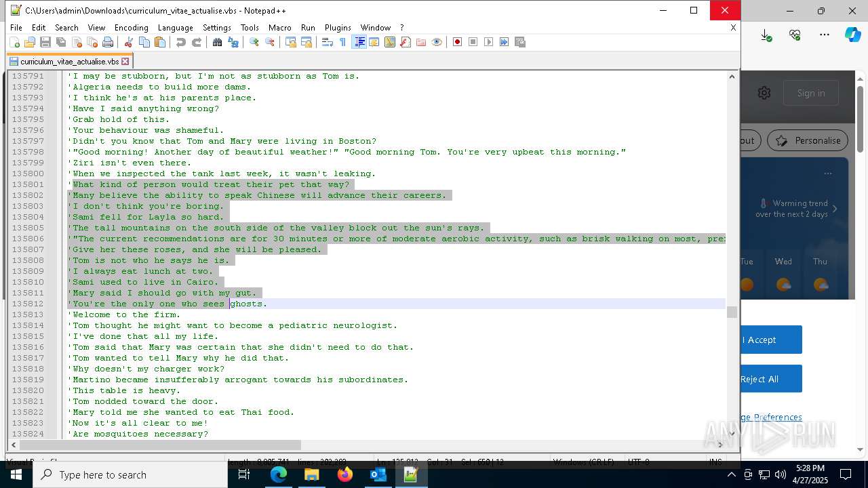
Task: Expand Warming trend weather chevron
Action: [x=835, y=209]
